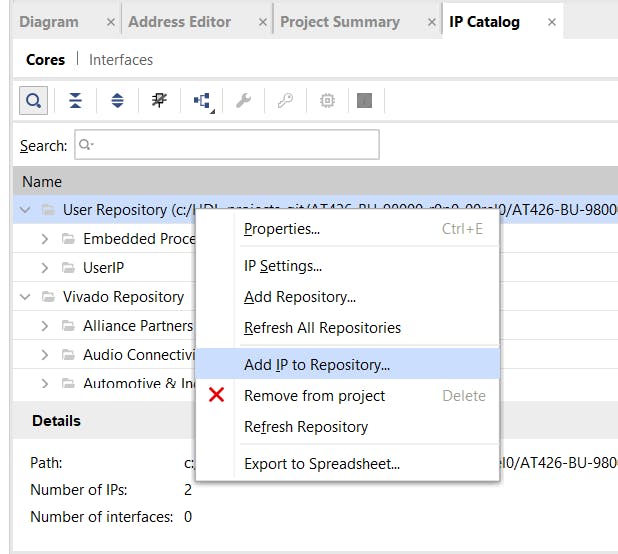Click the Automotive & Industrial folder icon

(69, 383)
